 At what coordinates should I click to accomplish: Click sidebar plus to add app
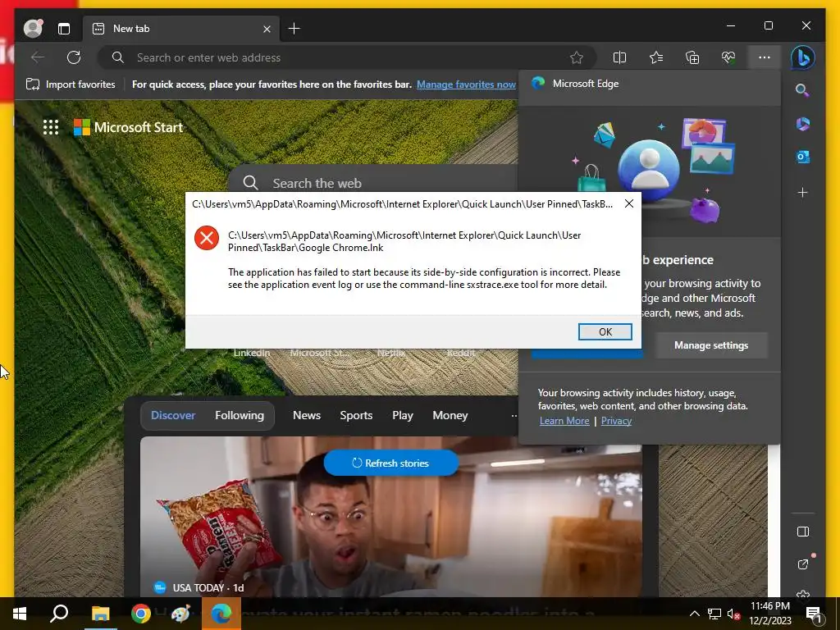tap(802, 192)
